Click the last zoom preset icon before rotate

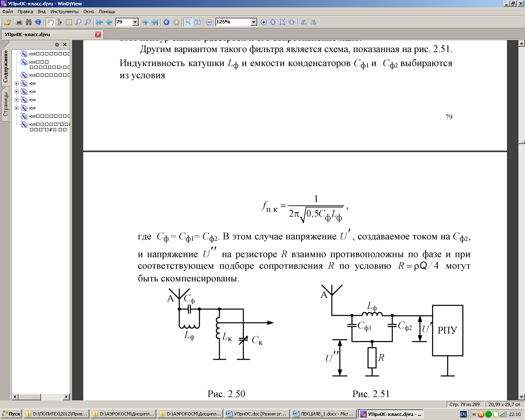[292, 22]
